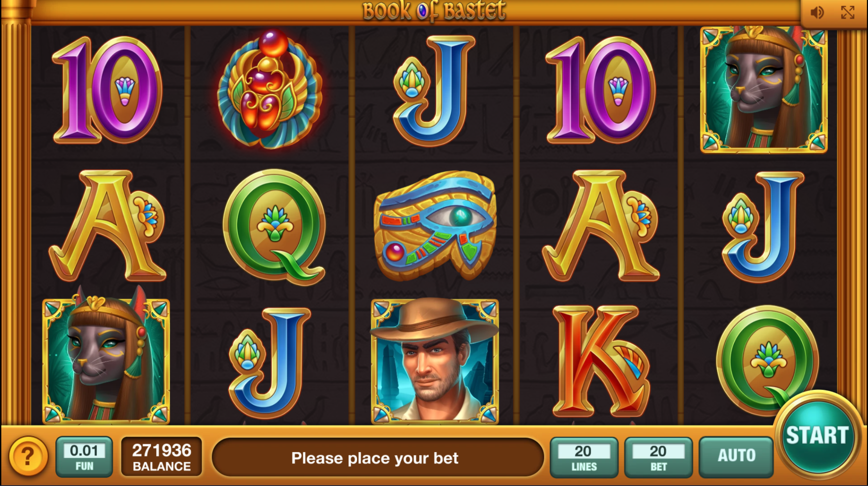This screenshot has width=868, height=486.
Task: Click the Eye of Horus symbol
Action: pos(435,225)
